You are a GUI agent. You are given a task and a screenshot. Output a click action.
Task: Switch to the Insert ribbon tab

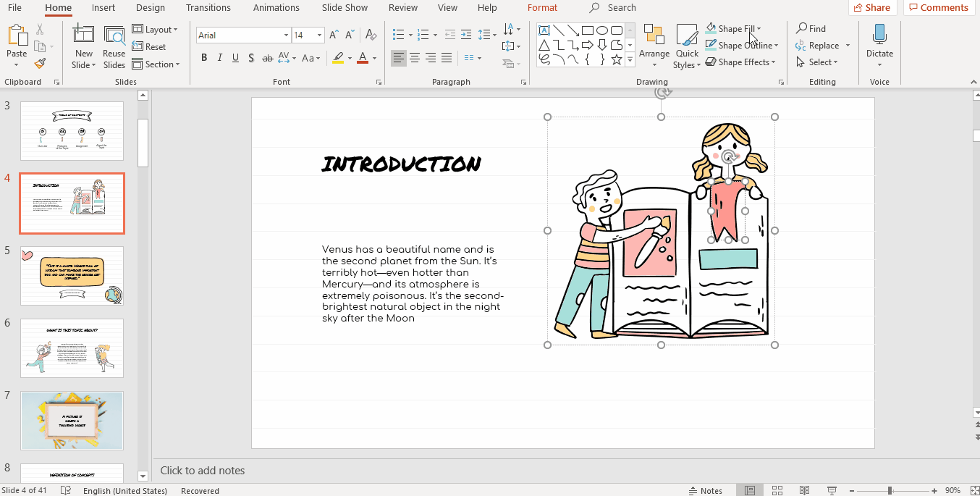pos(103,8)
